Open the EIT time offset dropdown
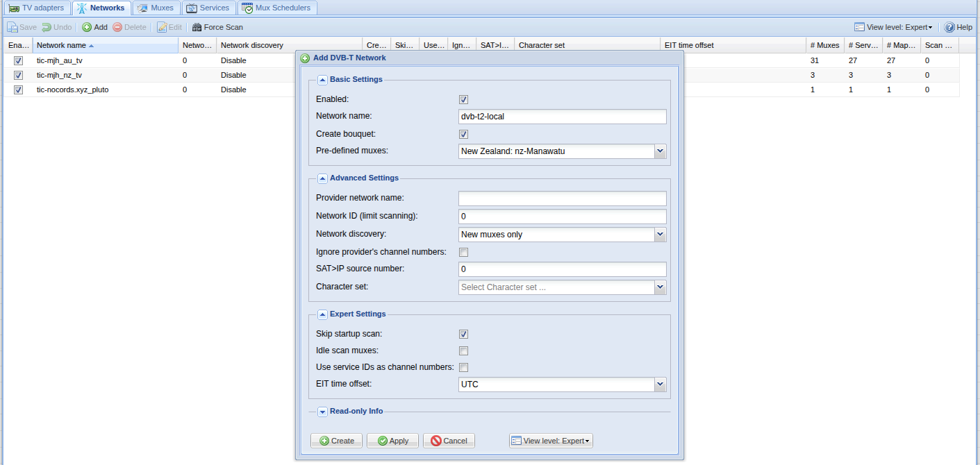980x465 pixels. point(660,384)
